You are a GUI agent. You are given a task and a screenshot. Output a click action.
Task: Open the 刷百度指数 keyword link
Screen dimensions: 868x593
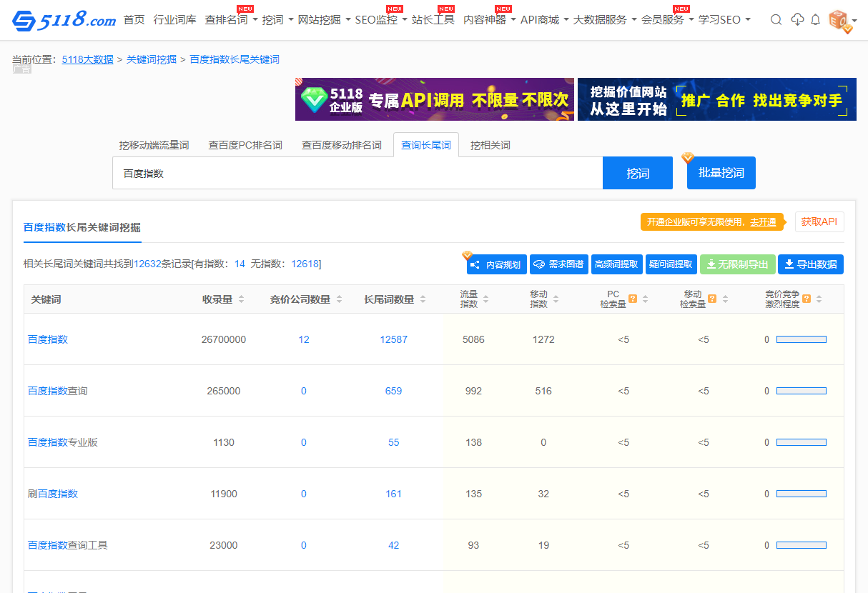pyautogui.click(x=53, y=494)
